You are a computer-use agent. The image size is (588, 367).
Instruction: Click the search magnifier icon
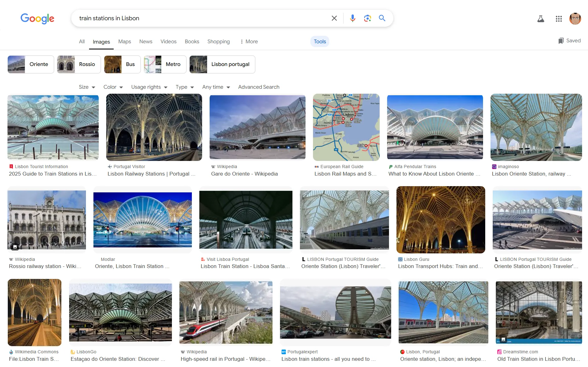point(382,18)
